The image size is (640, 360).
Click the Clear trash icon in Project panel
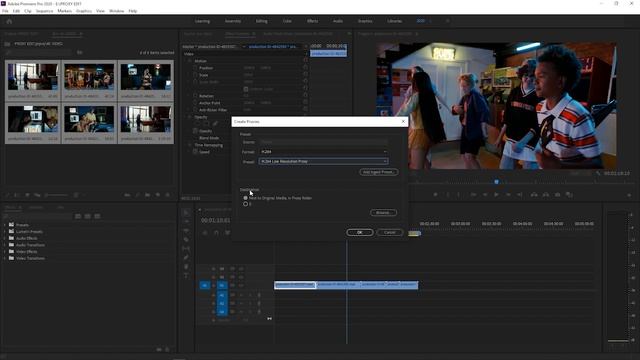tap(168, 195)
